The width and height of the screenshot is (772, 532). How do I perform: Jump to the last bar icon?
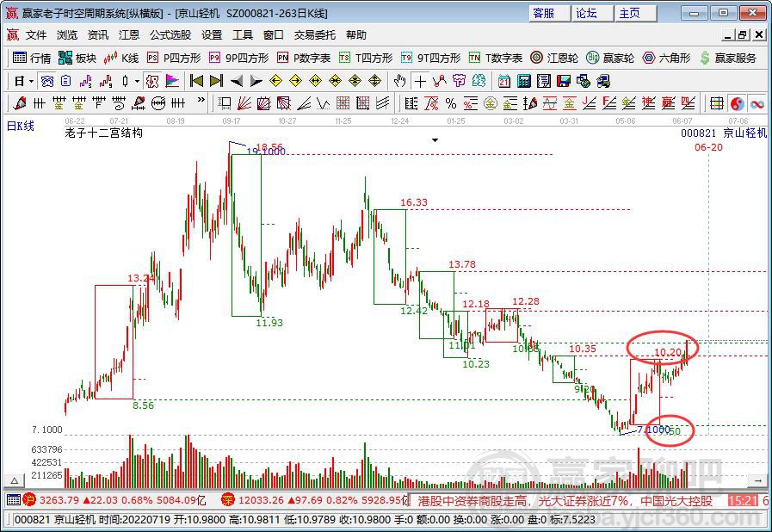click(x=216, y=81)
